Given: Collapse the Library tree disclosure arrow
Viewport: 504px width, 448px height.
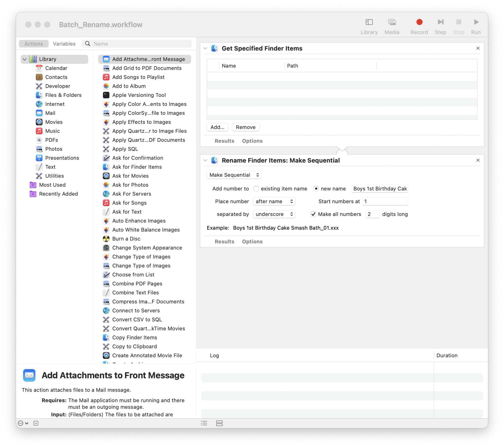Looking at the screenshot, I should click(25, 59).
